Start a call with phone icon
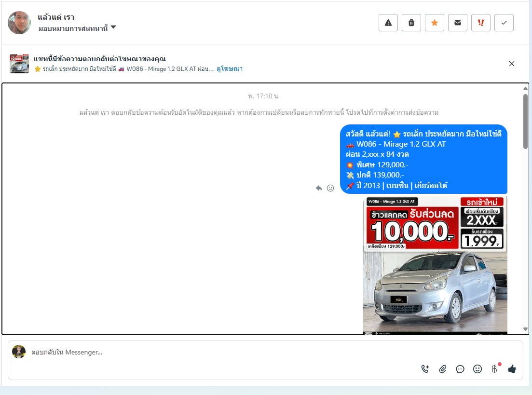 point(425,369)
